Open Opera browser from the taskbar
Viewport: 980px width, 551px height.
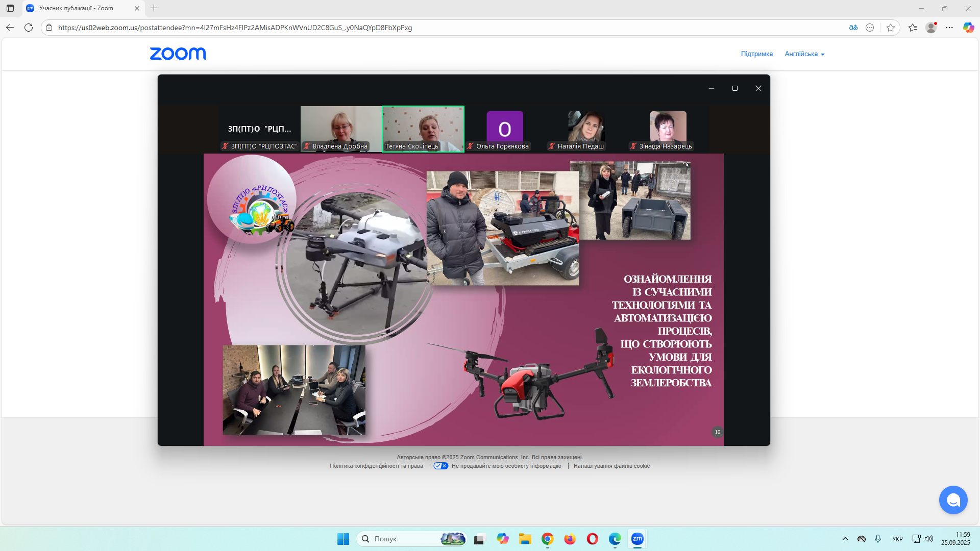click(x=592, y=539)
